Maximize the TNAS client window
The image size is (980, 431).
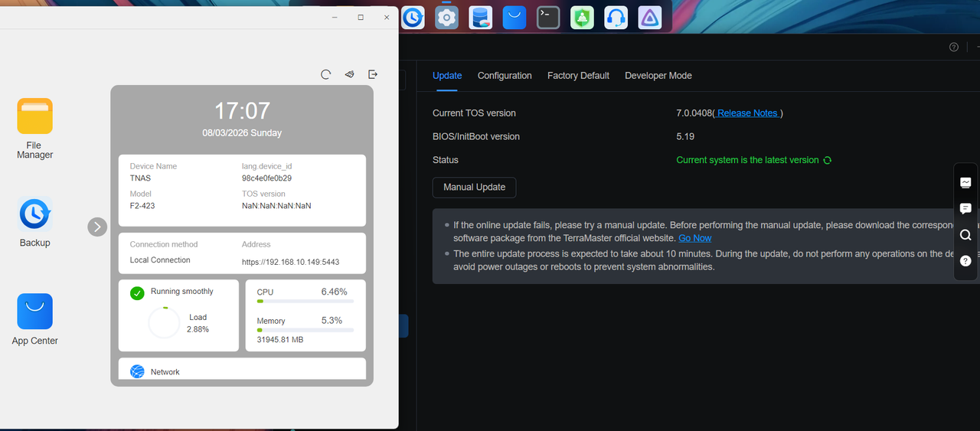pos(361,17)
